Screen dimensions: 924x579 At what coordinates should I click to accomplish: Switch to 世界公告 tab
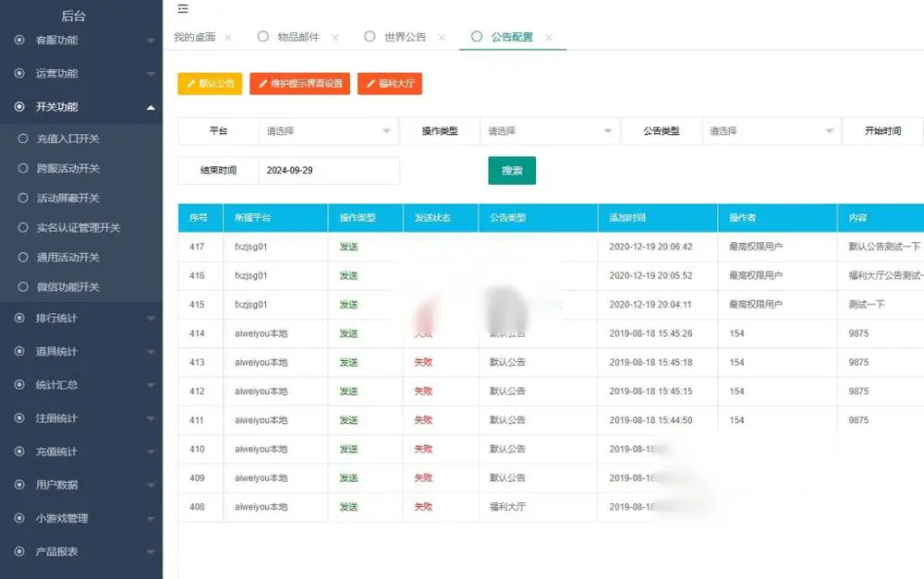click(x=405, y=37)
